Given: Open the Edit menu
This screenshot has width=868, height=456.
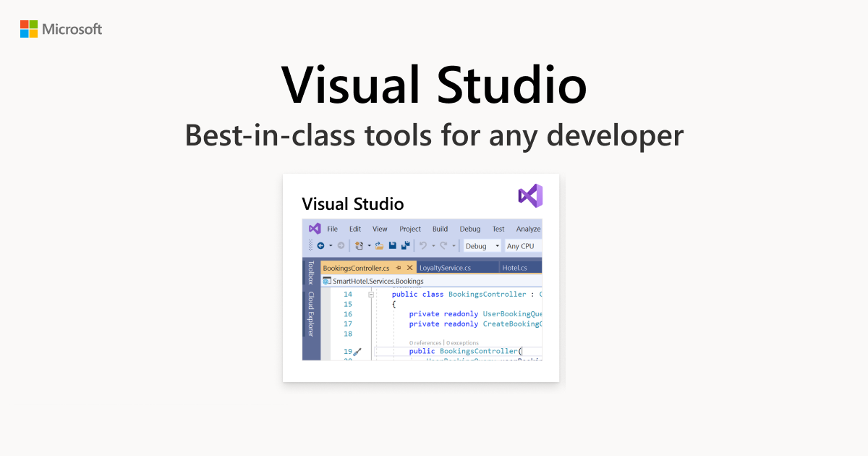Looking at the screenshot, I should pos(355,229).
